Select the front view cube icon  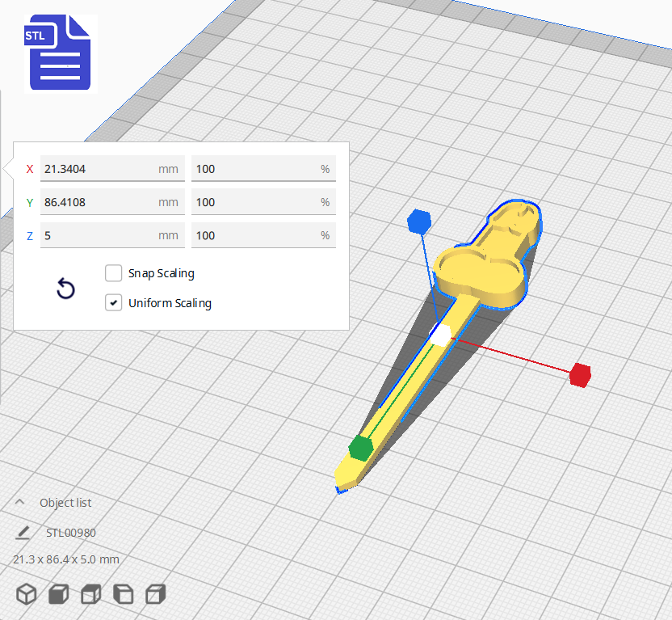pos(58,594)
